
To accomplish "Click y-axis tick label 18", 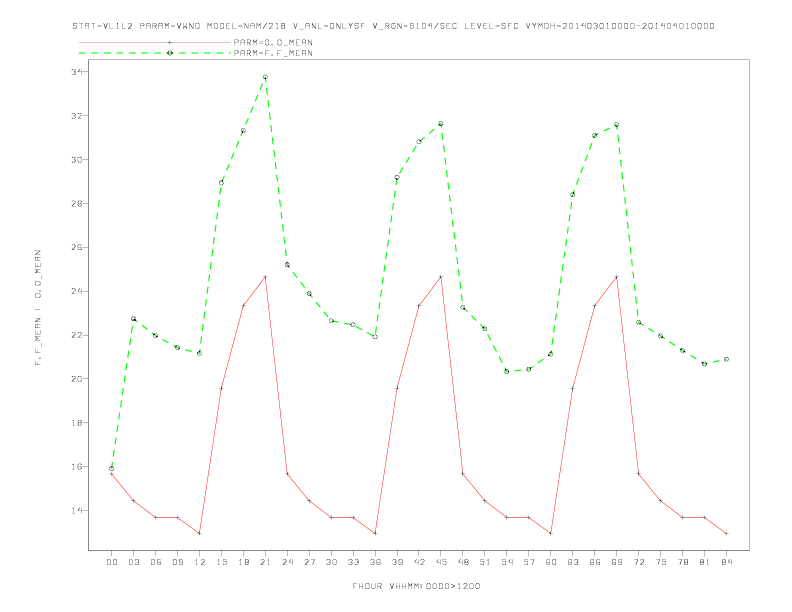I will point(77,423).
